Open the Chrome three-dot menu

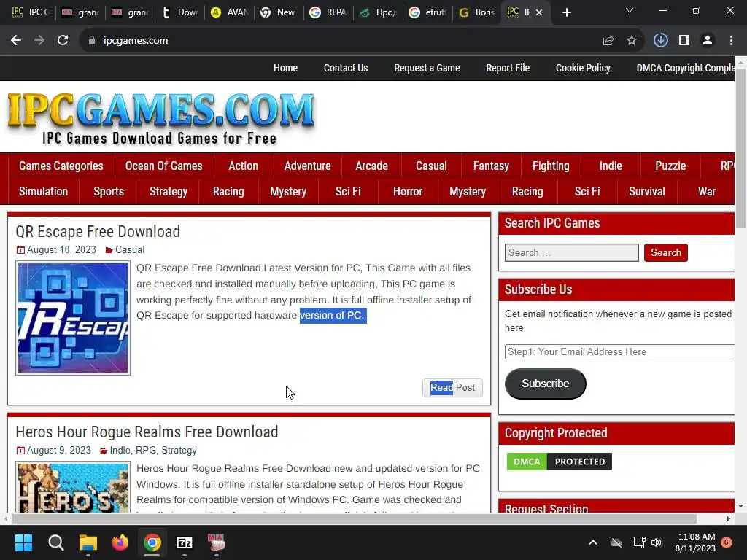731,41
